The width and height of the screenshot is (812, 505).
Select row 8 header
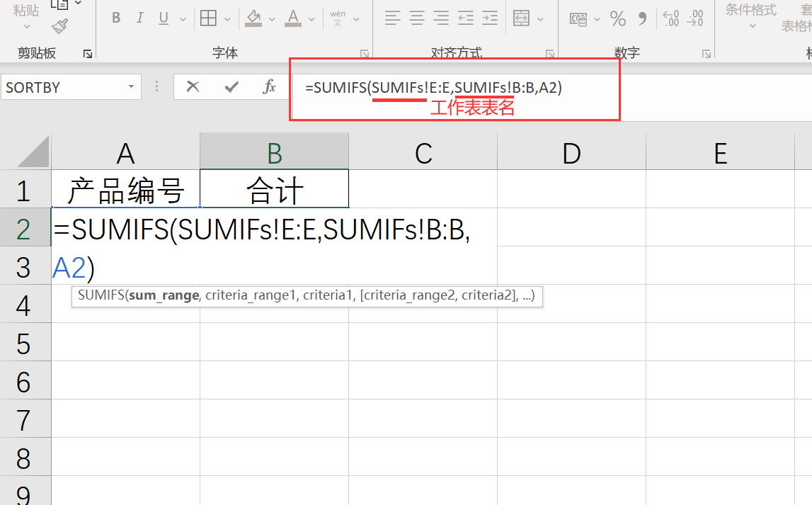(x=25, y=458)
